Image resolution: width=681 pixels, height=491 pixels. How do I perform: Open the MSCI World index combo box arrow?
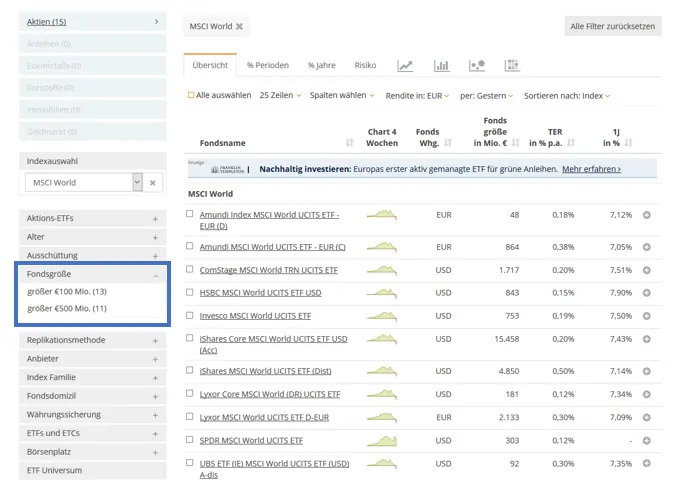pyautogui.click(x=137, y=182)
